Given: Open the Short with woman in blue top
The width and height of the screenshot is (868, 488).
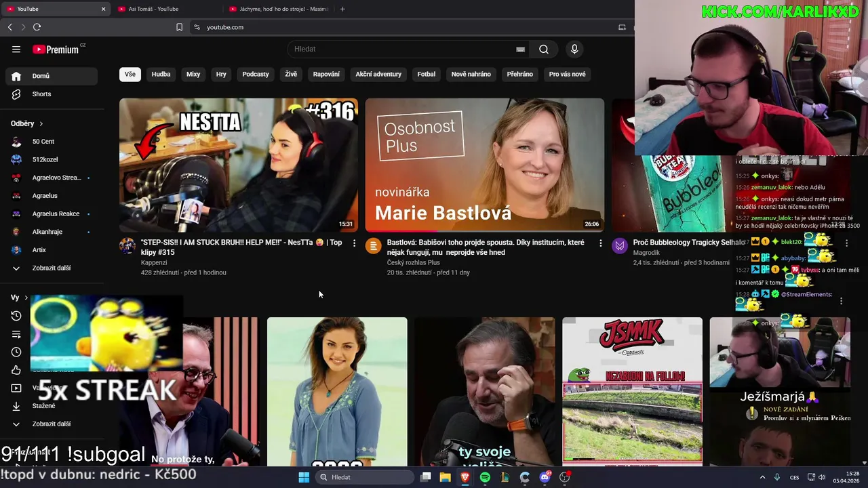Looking at the screenshot, I should coord(337,392).
